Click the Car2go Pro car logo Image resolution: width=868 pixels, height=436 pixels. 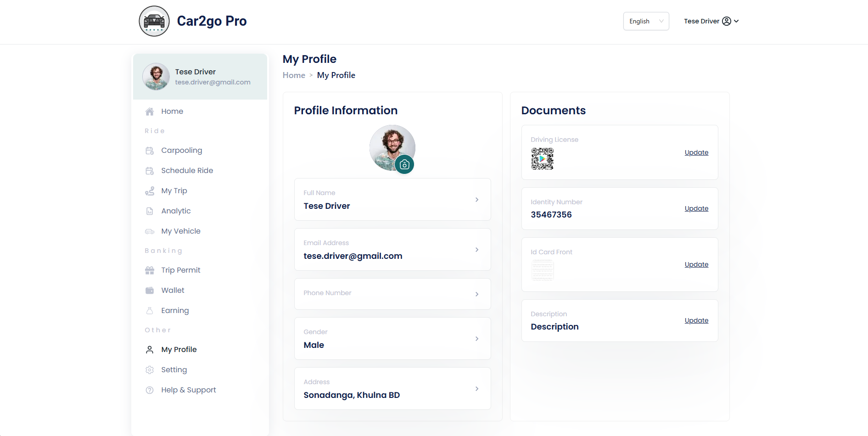pyautogui.click(x=154, y=21)
